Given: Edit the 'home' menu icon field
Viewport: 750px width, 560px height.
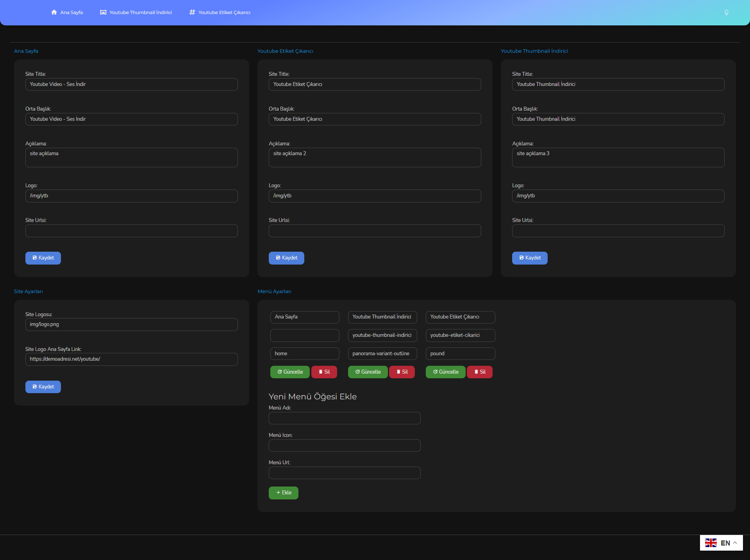Looking at the screenshot, I should [305, 354].
